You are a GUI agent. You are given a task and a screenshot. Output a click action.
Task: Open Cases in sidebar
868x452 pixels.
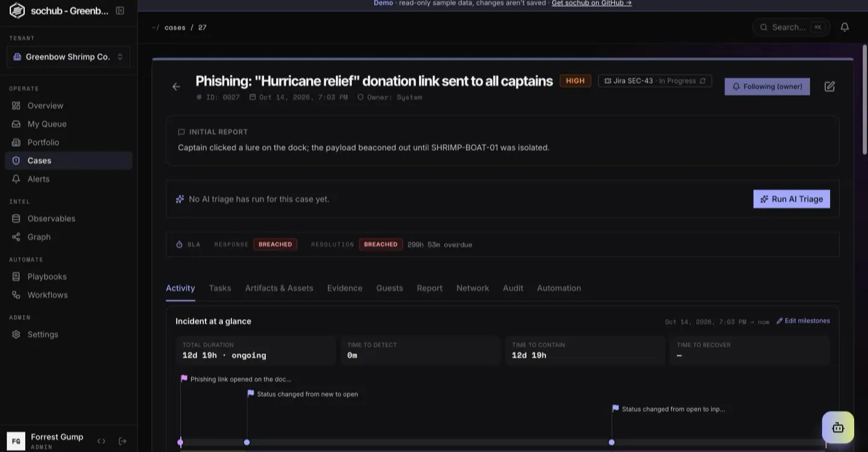coord(69,161)
